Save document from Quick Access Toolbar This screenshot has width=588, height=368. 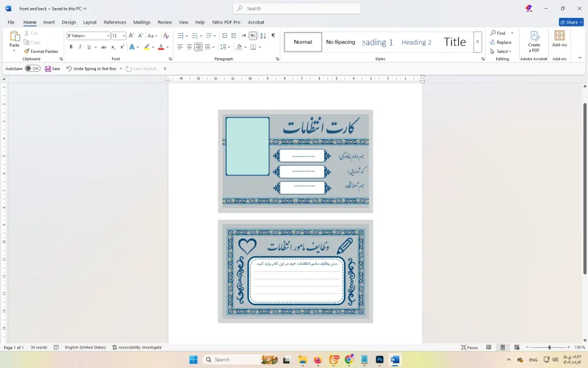click(52, 69)
